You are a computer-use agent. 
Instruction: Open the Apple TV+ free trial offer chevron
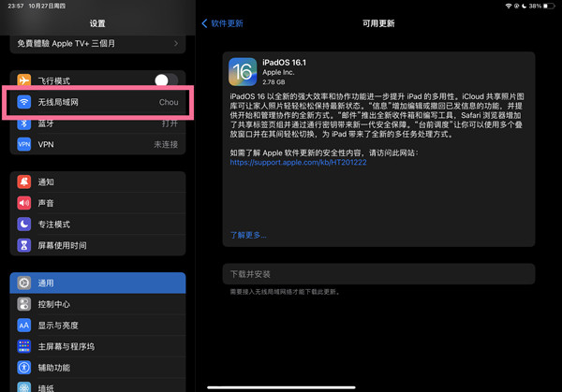coord(176,43)
